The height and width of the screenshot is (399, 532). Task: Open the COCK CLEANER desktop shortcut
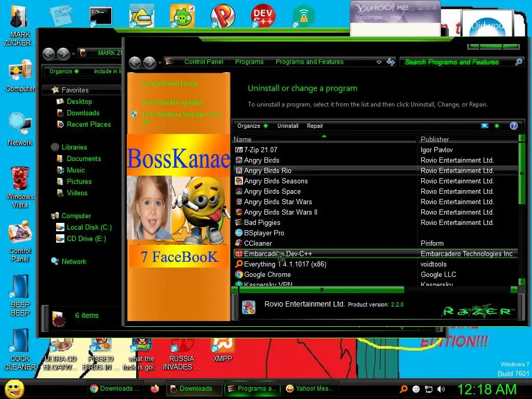pos(20,350)
